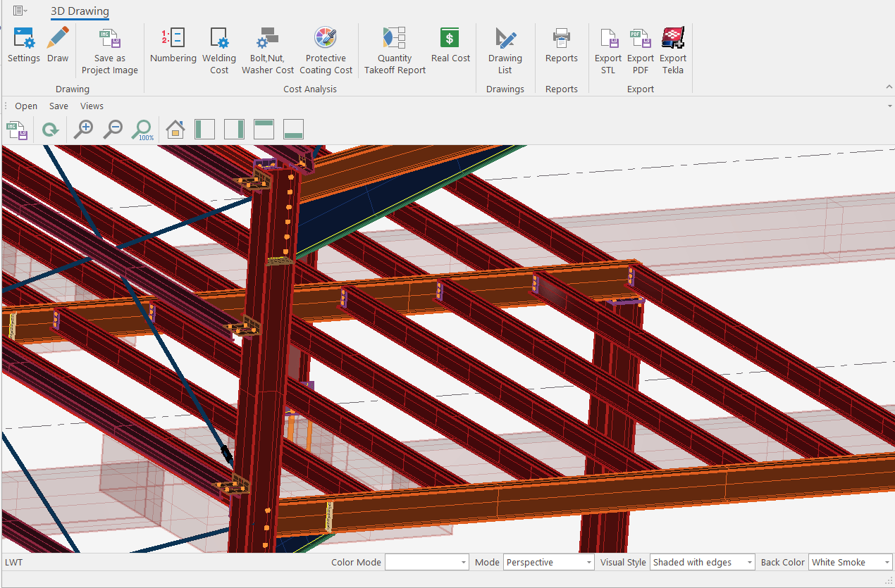Click the Open menu item

click(x=26, y=106)
